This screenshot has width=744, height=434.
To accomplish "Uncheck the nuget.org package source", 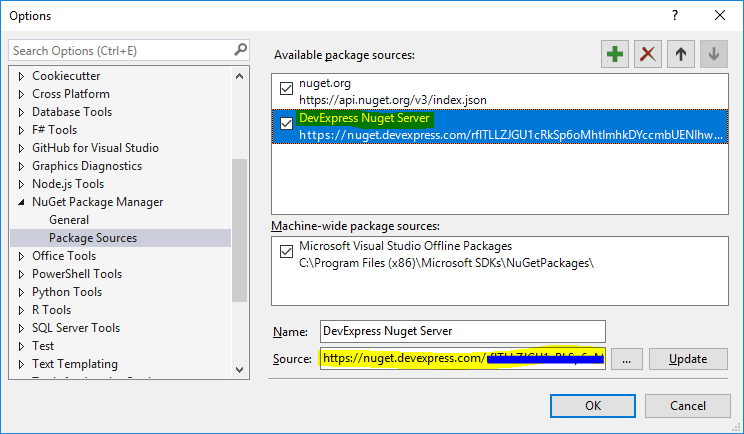I will click(x=286, y=88).
